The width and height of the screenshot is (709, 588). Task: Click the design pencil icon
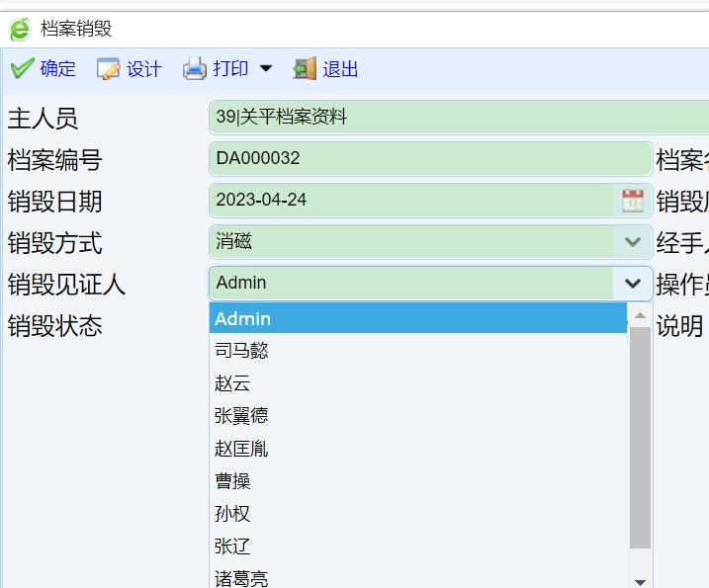point(108,69)
